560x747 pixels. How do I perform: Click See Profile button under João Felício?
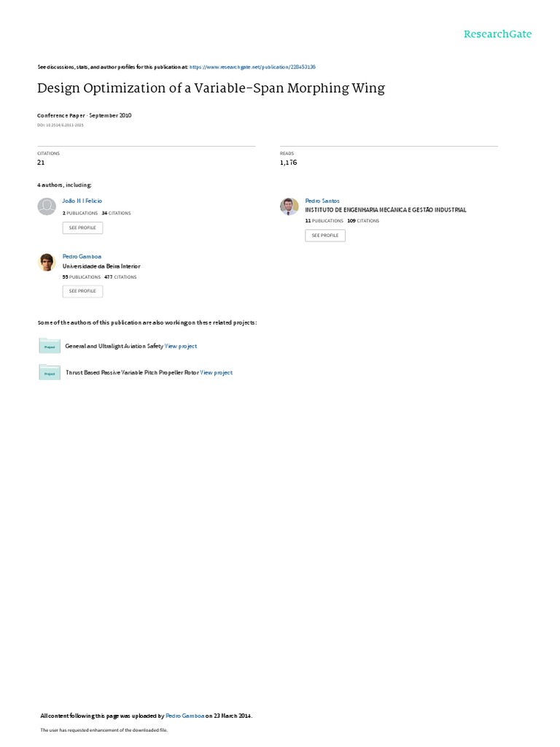click(x=82, y=228)
